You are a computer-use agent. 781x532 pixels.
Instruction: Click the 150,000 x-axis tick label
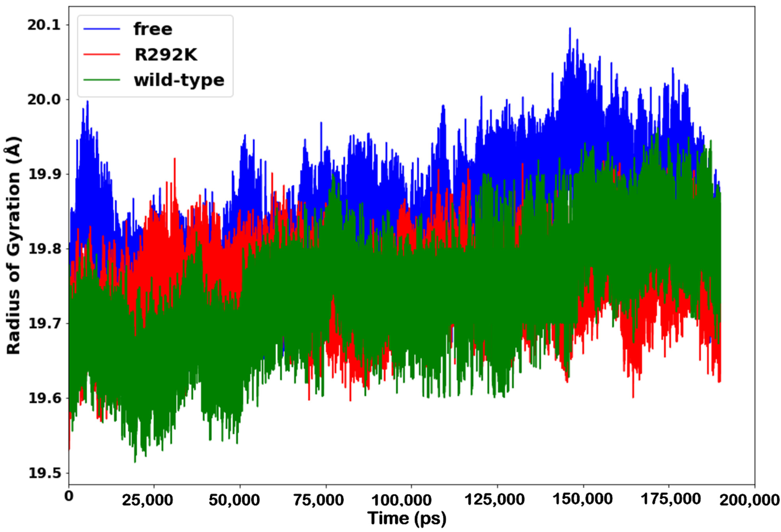point(583,499)
